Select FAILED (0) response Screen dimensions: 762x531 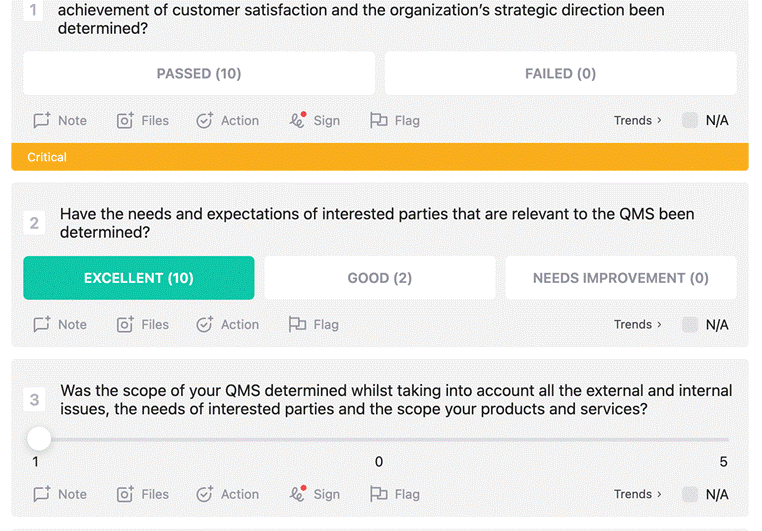click(x=560, y=73)
